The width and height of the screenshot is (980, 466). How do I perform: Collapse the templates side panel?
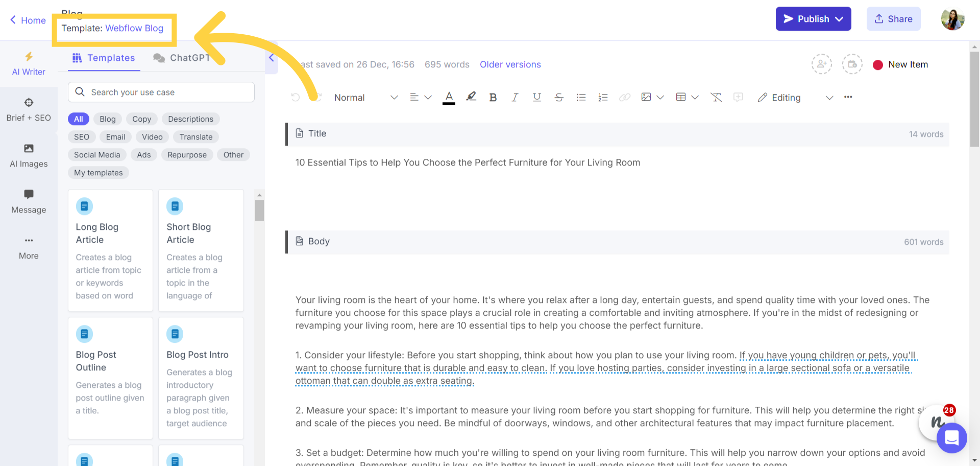click(272, 57)
